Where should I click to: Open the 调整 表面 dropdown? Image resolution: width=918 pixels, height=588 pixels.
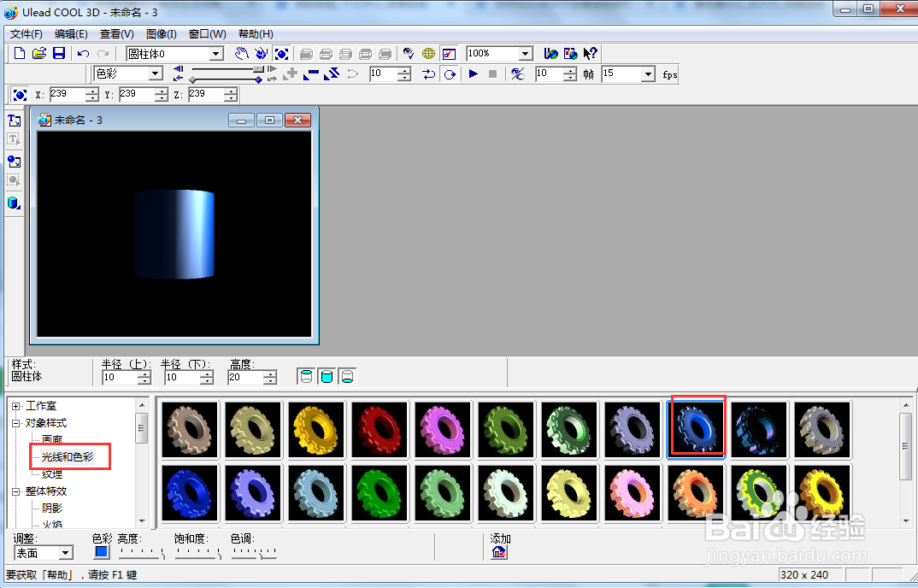(x=66, y=553)
